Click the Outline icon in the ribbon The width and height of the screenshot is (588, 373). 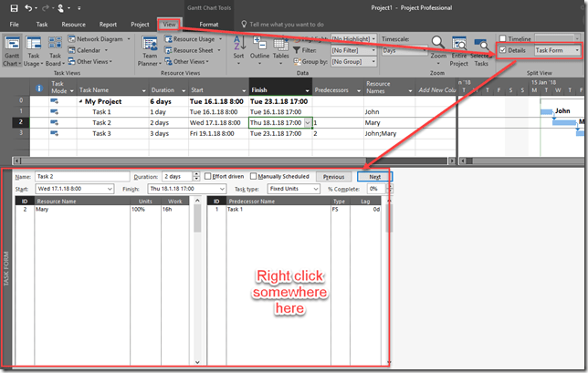[260, 46]
